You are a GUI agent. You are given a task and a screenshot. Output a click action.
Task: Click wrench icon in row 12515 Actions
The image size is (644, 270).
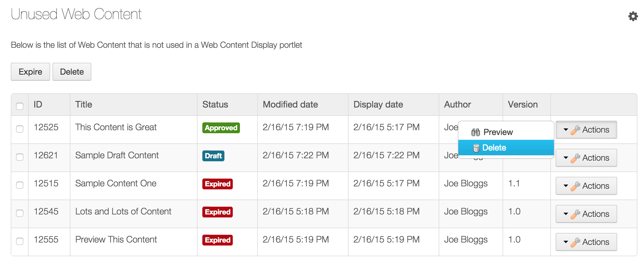coord(575,186)
